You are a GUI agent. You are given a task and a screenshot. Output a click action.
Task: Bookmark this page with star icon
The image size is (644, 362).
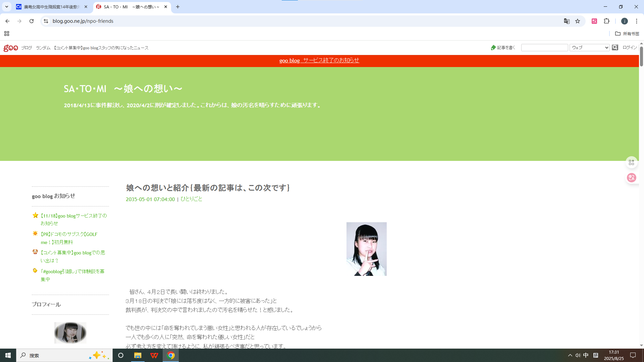pyautogui.click(x=578, y=21)
